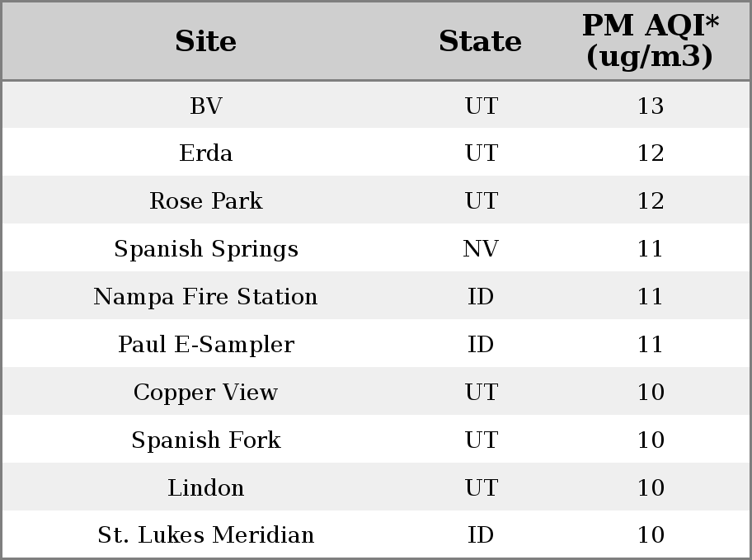
Task: Select the AQI value 11 for Paul E-Sampler
Action: (x=651, y=345)
